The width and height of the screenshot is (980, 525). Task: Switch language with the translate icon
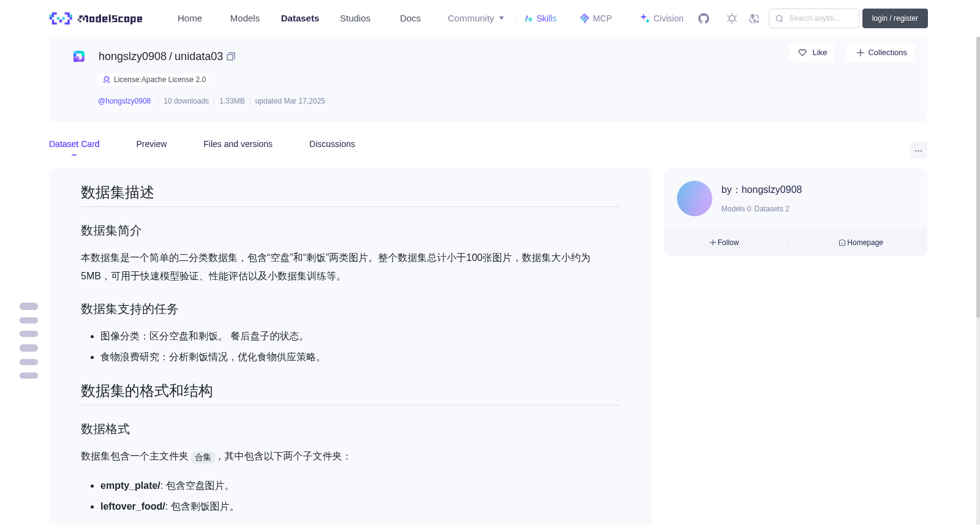click(x=754, y=18)
